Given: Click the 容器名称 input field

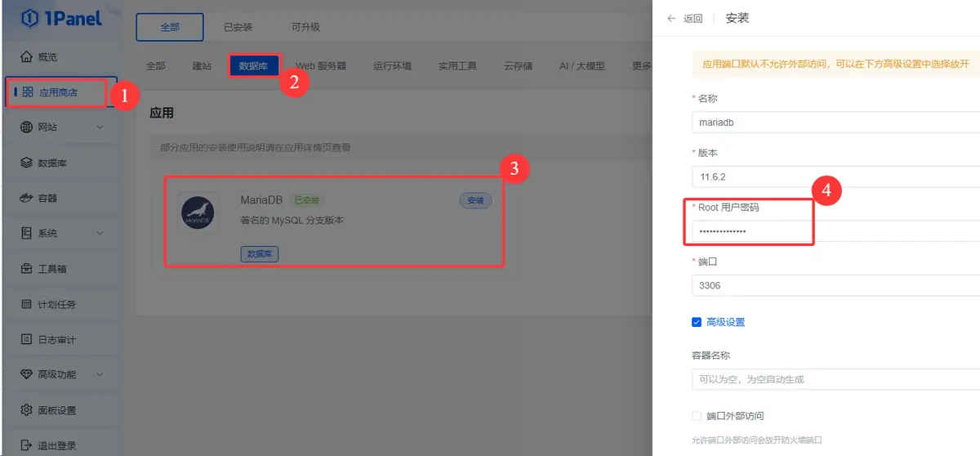Looking at the screenshot, I should click(833, 379).
